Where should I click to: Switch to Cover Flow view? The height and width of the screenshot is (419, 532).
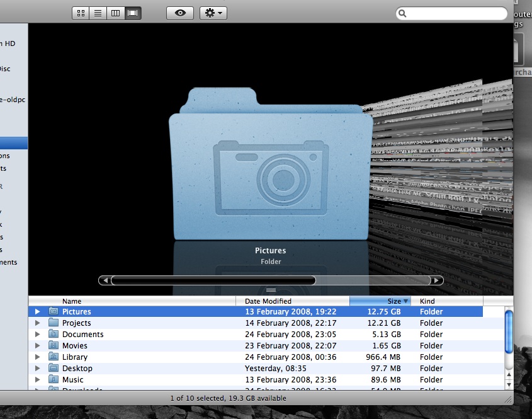133,13
